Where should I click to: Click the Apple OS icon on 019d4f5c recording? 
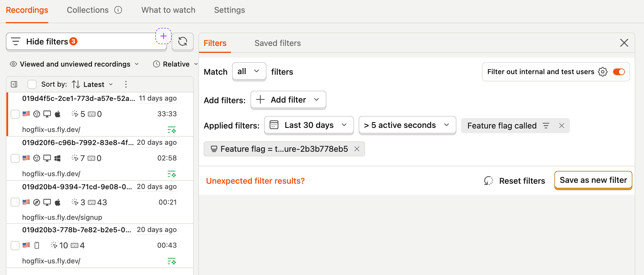click(58, 114)
